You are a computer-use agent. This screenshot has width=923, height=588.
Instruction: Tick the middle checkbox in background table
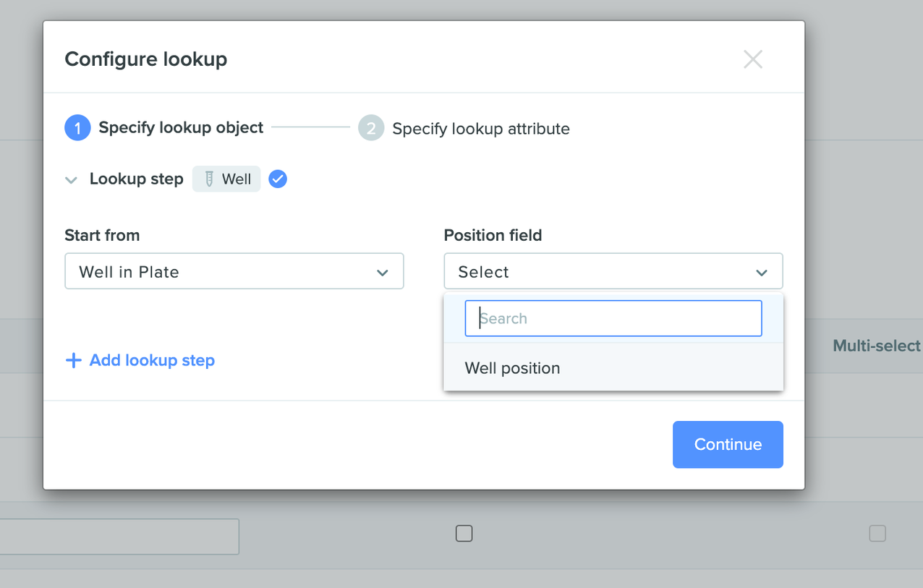tap(464, 534)
